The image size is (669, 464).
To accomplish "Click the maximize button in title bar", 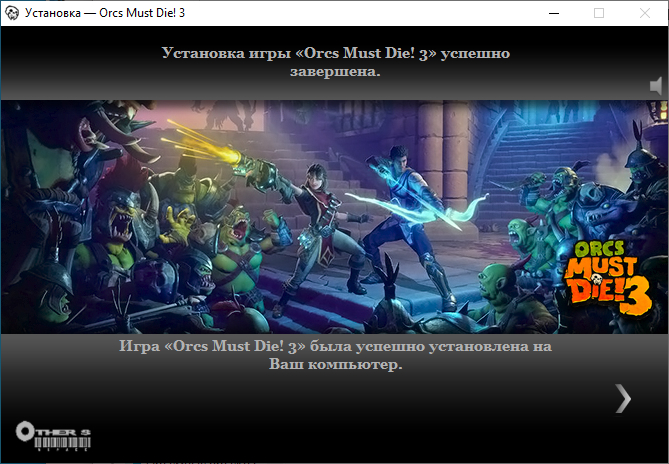I will (x=599, y=13).
